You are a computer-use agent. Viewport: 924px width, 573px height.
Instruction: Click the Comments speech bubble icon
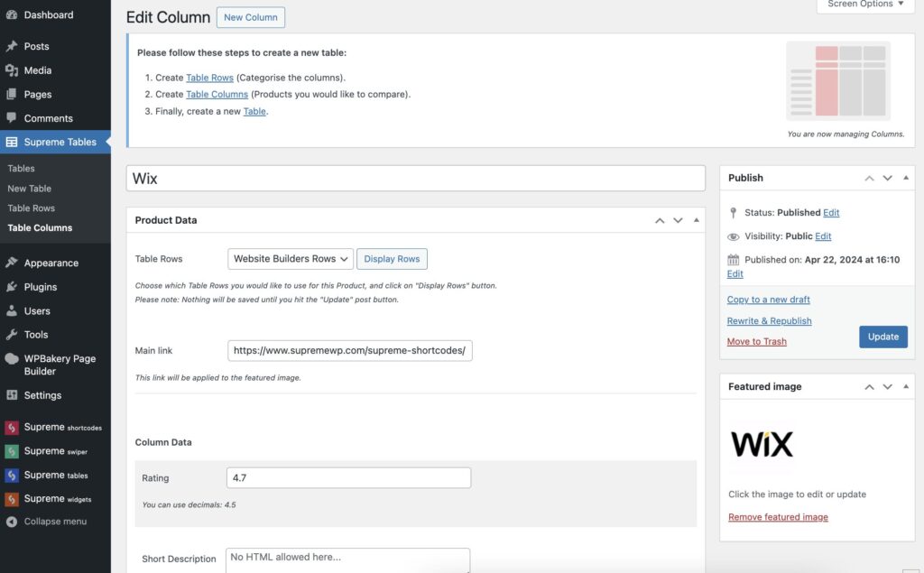(x=11, y=118)
